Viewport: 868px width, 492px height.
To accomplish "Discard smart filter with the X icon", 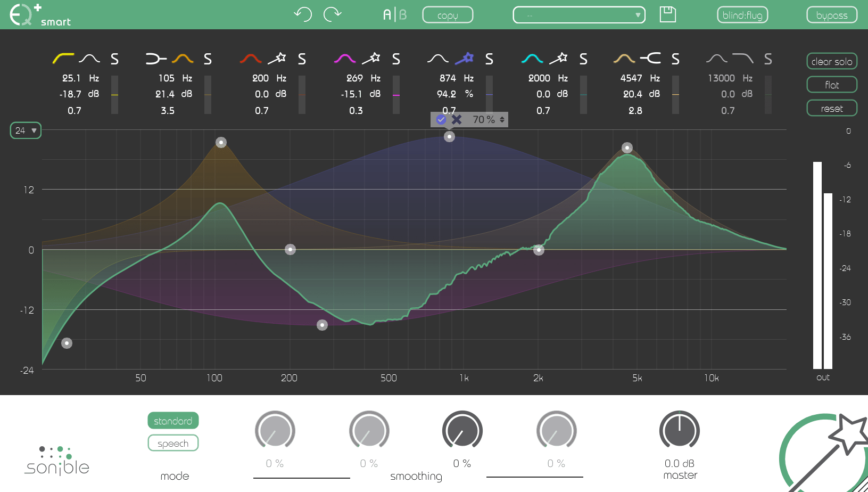I will [457, 120].
